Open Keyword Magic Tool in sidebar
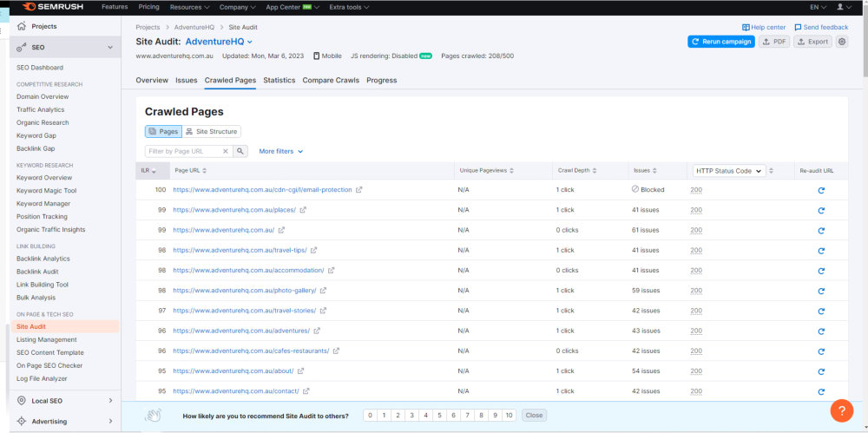Screen dimensions: 868x433 [x=47, y=191]
